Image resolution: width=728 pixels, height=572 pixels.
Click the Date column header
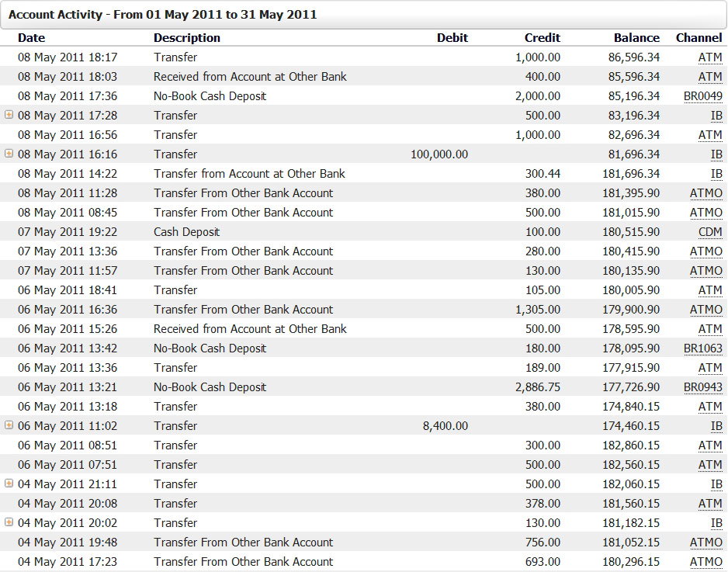[32, 38]
